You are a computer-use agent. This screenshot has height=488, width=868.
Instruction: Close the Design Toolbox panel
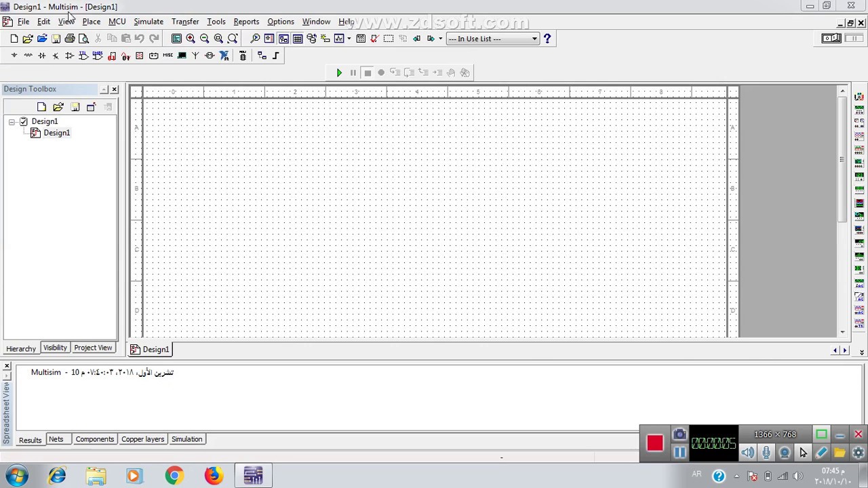114,89
